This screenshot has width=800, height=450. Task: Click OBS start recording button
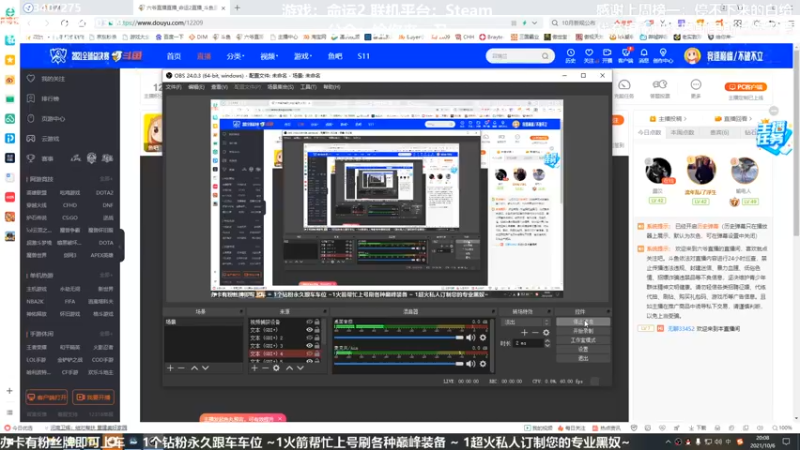point(583,331)
